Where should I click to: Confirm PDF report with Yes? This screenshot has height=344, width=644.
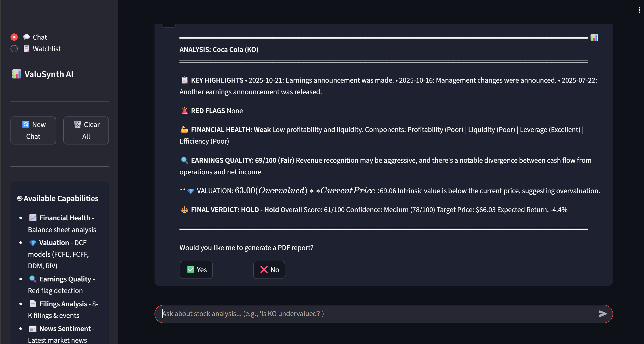(x=196, y=270)
